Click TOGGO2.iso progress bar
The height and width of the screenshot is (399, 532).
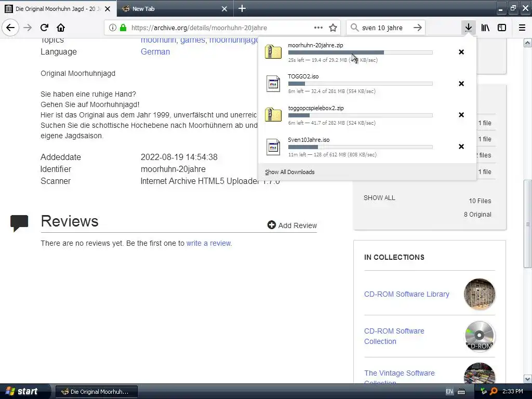(x=361, y=84)
